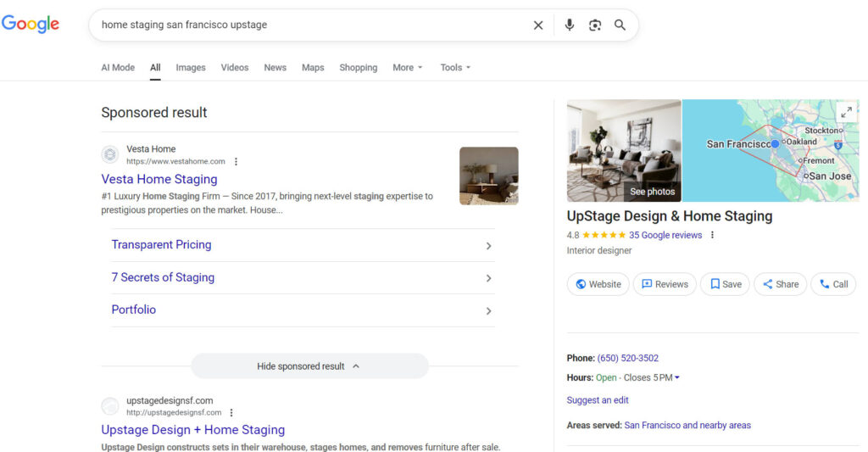Click the magnifying glass search button

620,25
